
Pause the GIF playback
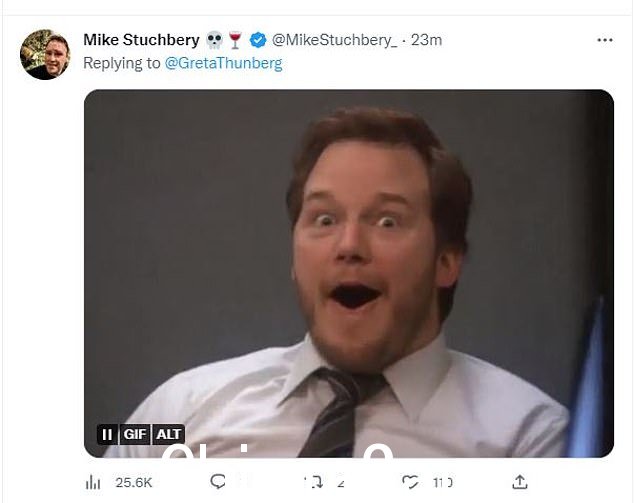107,434
